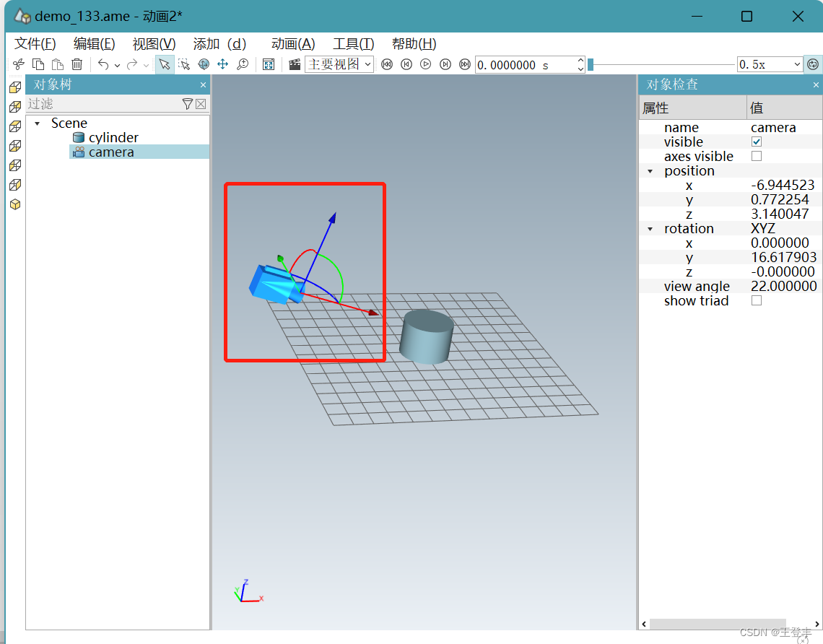The height and width of the screenshot is (644, 823).
Task: Collapse the position property group
Action: coord(648,170)
